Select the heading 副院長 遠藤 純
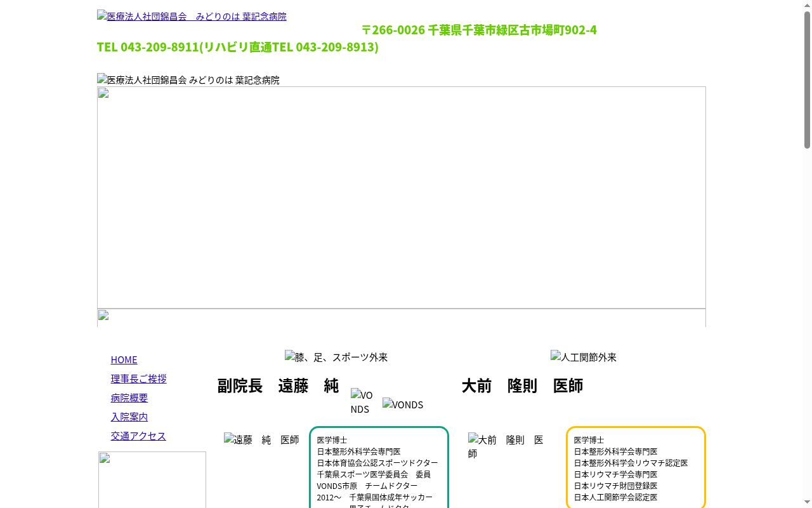The height and width of the screenshot is (508, 812). point(278,385)
